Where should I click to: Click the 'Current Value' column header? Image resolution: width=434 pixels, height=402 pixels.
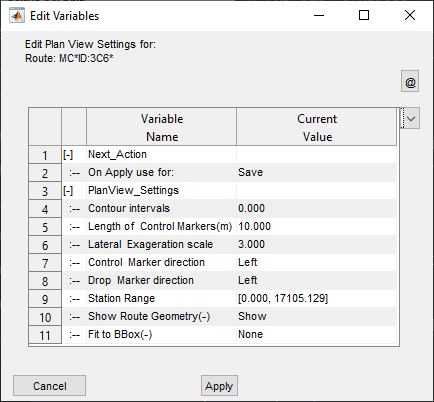point(317,127)
